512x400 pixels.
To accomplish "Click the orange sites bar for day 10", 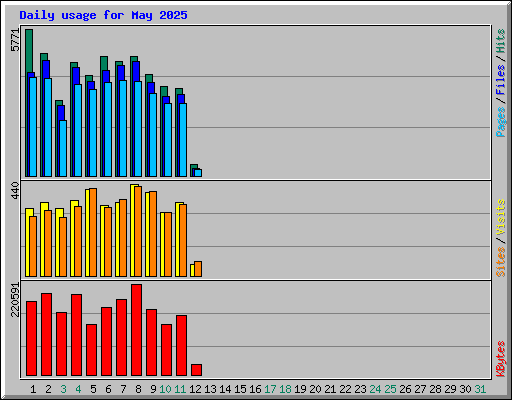I will pos(168,244).
